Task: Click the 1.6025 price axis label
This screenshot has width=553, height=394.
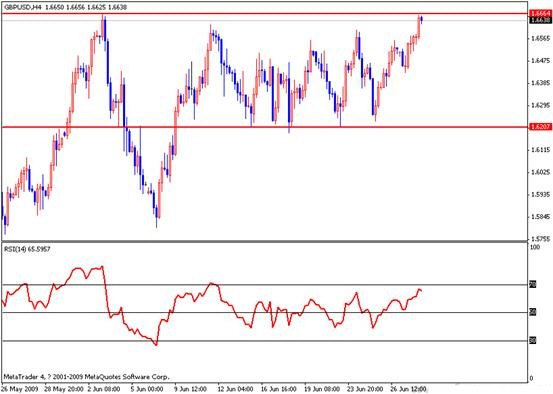Action: click(x=541, y=172)
